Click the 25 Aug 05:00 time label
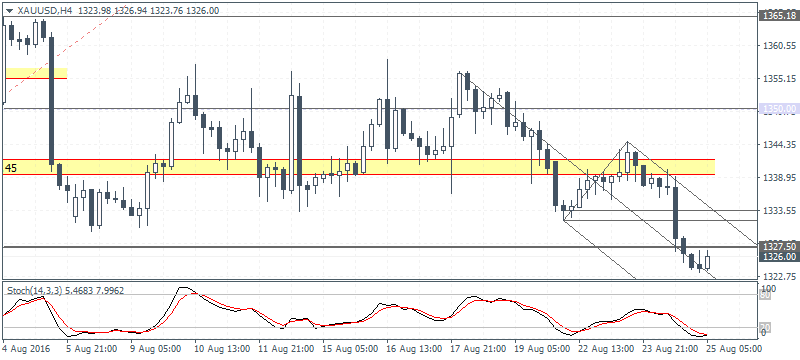 [733, 350]
